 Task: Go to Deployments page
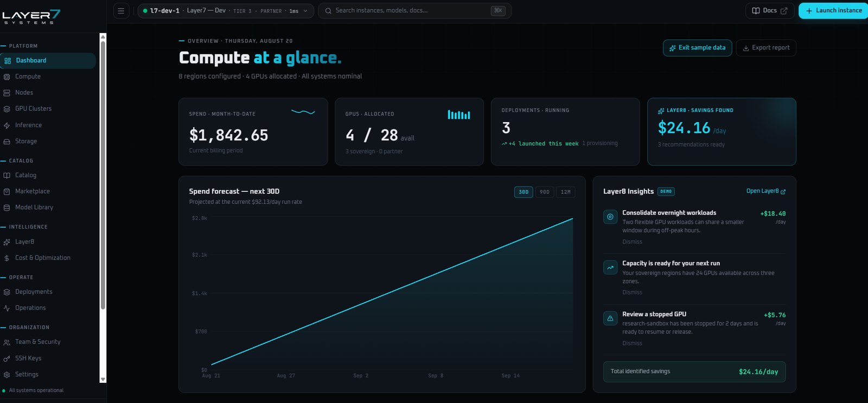(48, 292)
